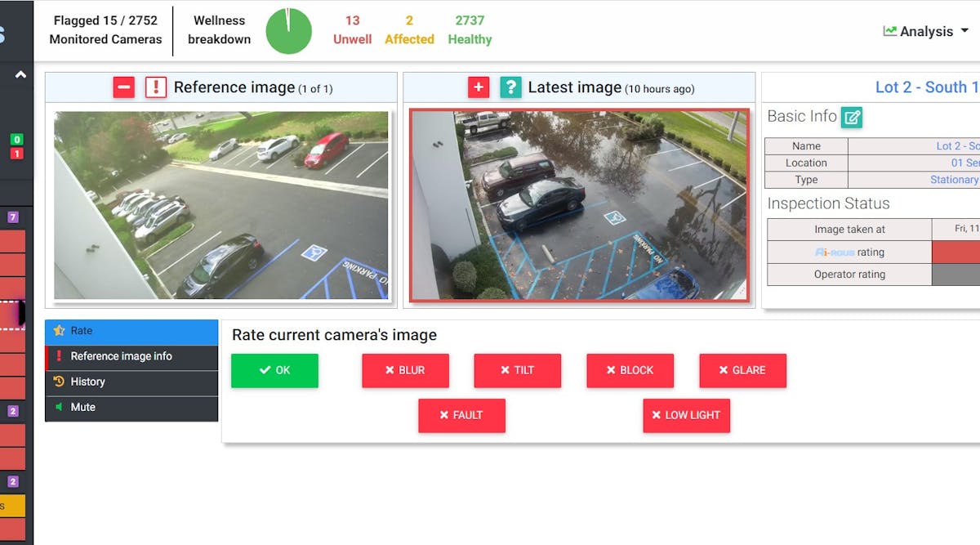Click the exclamation icon on Reference image info
Image resolution: width=980 pixels, height=545 pixels.
58,357
